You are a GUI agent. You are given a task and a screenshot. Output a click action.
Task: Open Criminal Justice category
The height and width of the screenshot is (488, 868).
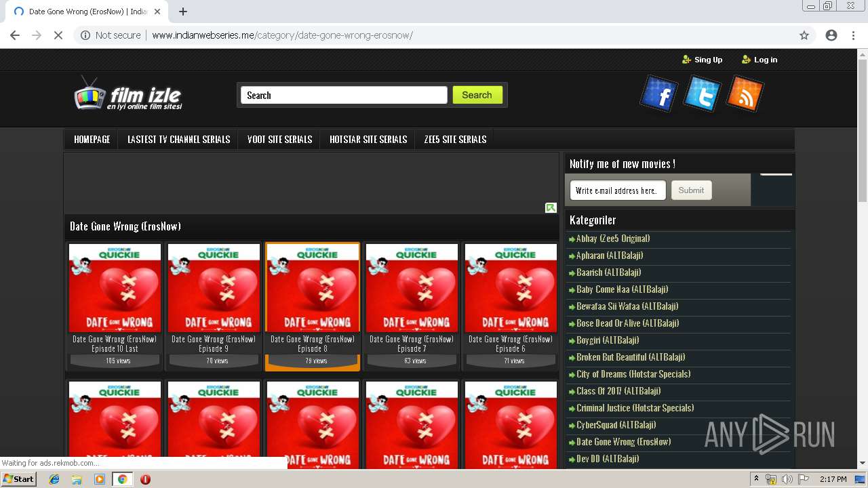pos(635,408)
